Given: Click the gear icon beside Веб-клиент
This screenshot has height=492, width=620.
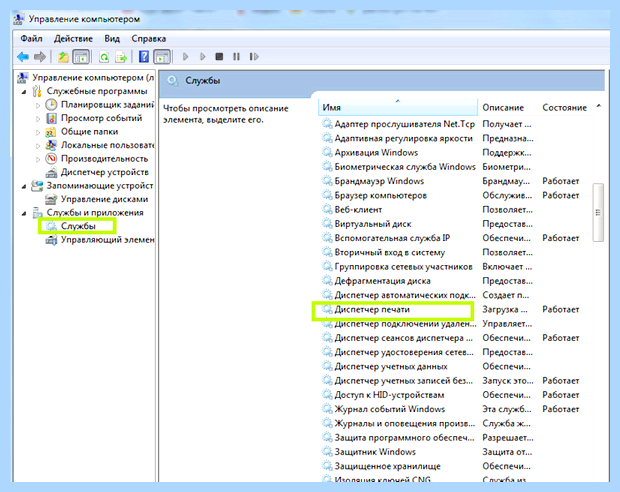Looking at the screenshot, I should (x=327, y=209).
